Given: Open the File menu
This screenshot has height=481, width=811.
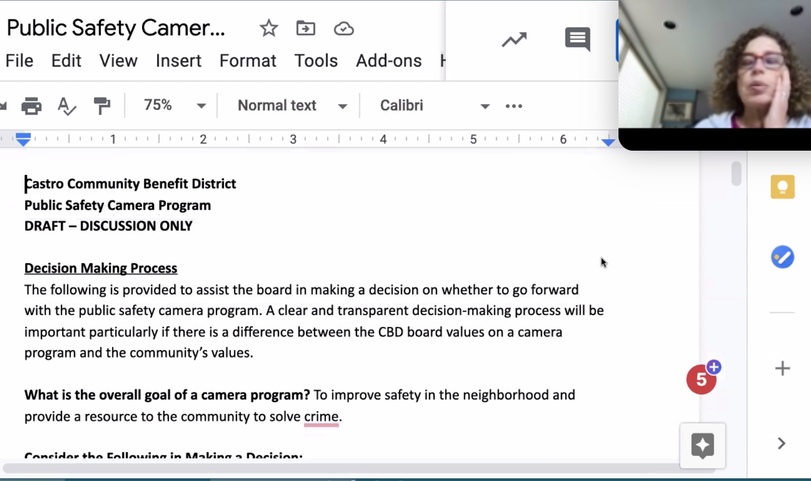Looking at the screenshot, I should (x=19, y=61).
